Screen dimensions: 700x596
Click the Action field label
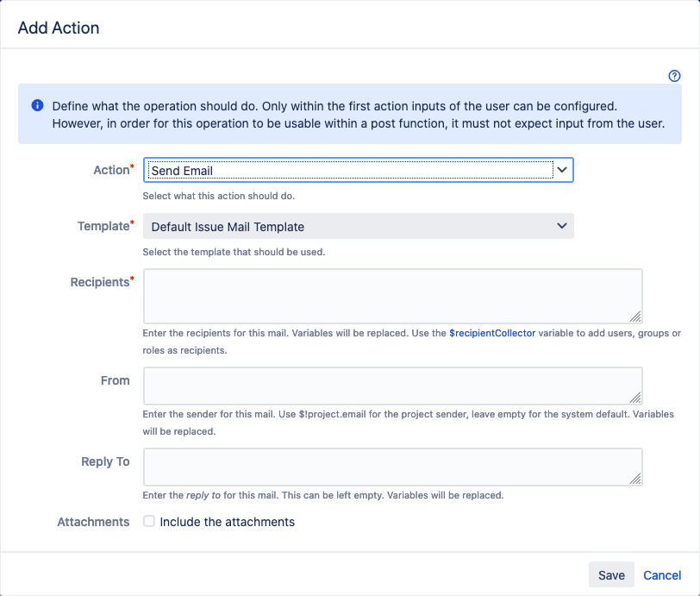pos(110,171)
